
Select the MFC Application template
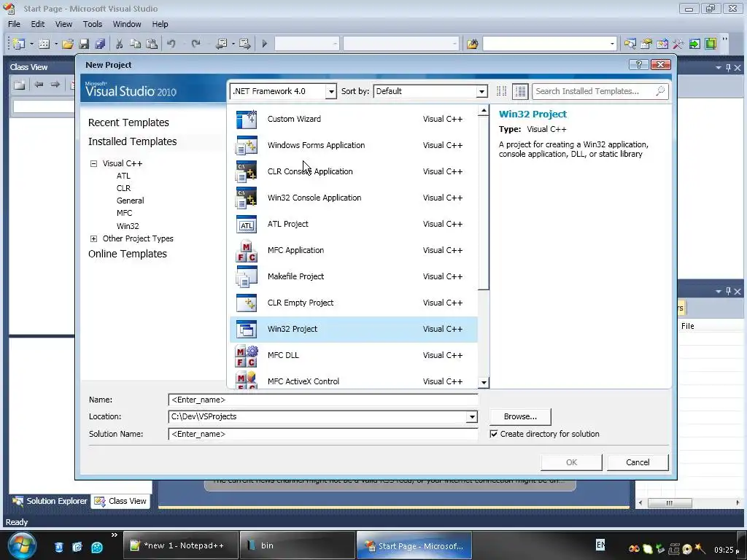click(354, 250)
